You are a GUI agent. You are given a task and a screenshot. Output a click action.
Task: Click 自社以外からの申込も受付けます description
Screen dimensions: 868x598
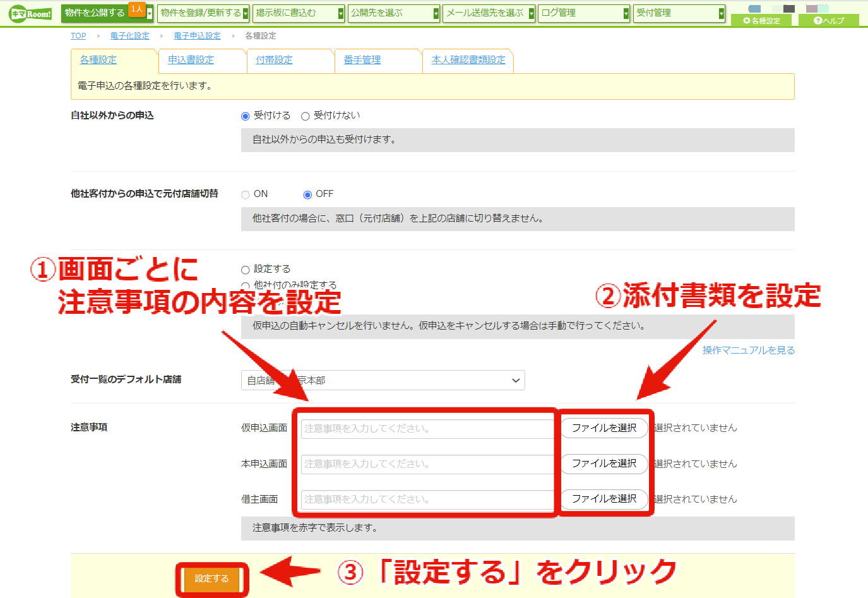pyautogui.click(x=324, y=140)
